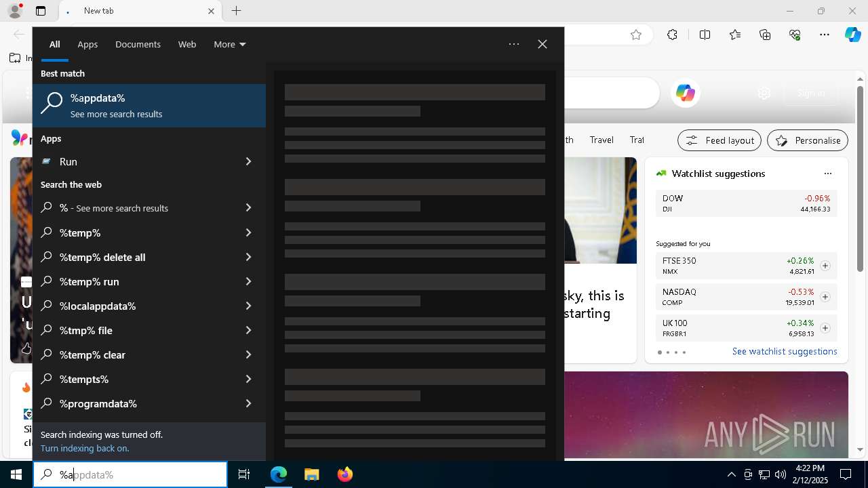This screenshot has width=868, height=488.
Task: Open the %appdata% best match result
Action: [149, 106]
